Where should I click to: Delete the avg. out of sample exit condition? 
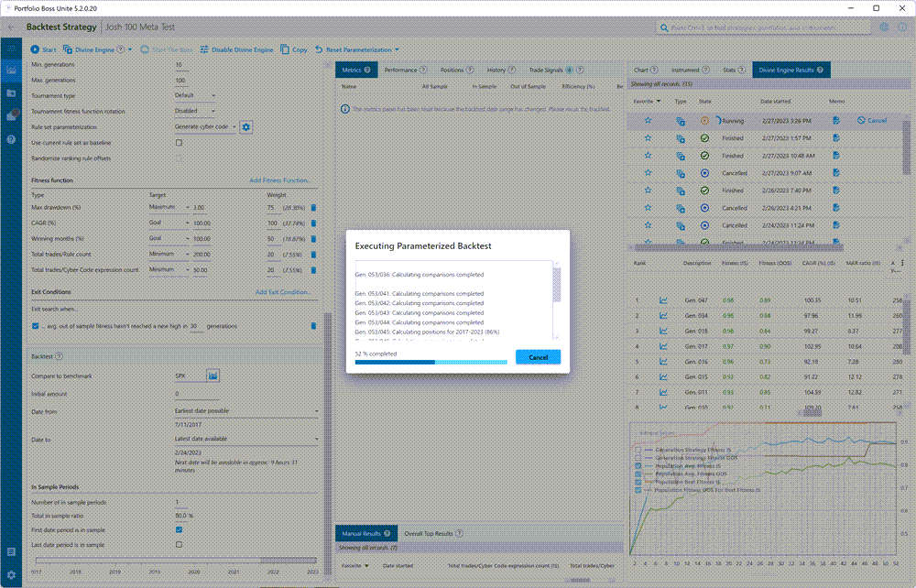313,326
